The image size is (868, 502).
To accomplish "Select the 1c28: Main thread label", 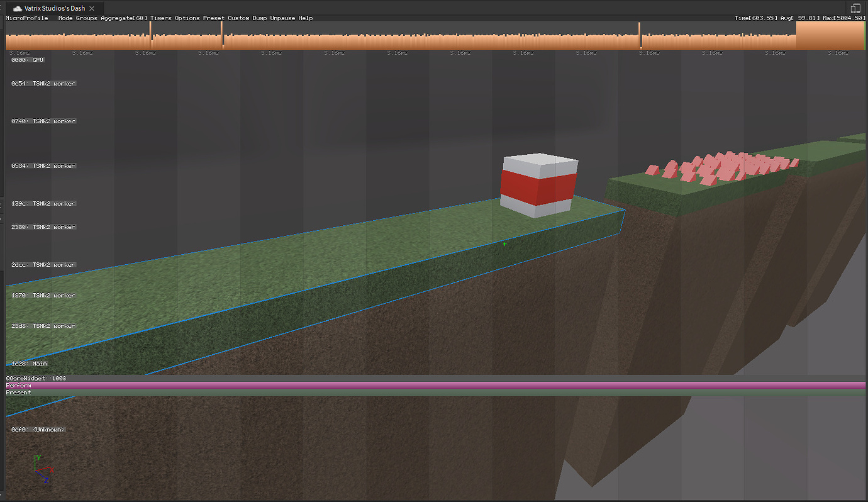I will click(x=29, y=364).
